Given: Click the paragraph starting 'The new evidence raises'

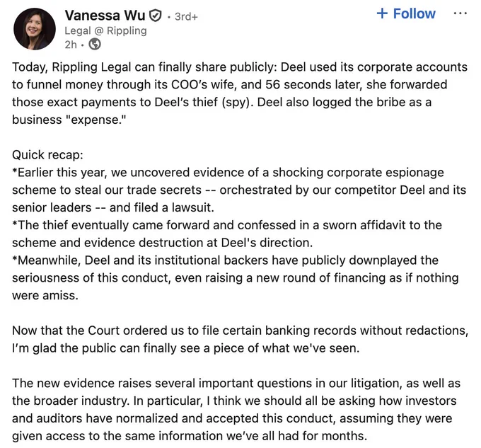Looking at the screenshot, I should click(x=236, y=409).
